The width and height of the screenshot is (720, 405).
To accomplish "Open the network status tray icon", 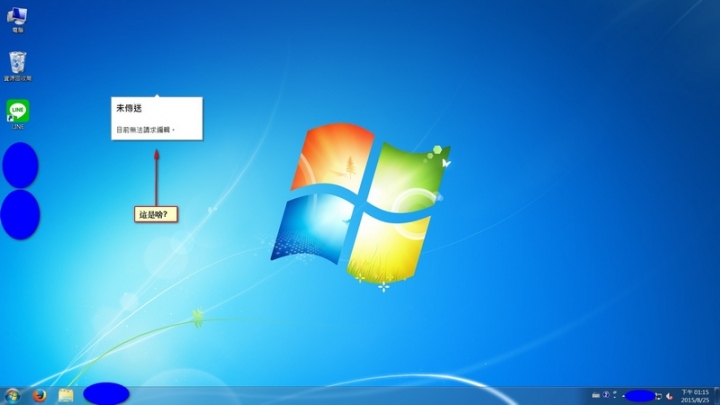I will (658, 396).
